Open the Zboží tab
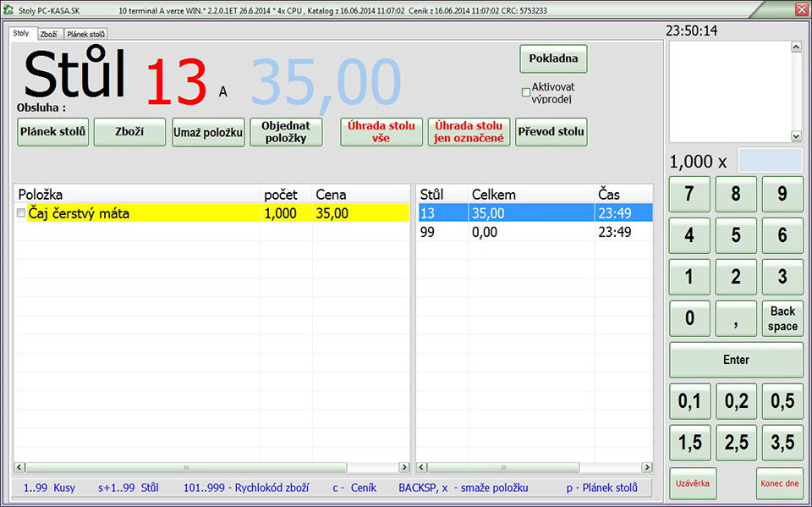The image size is (812, 507). (49, 34)
